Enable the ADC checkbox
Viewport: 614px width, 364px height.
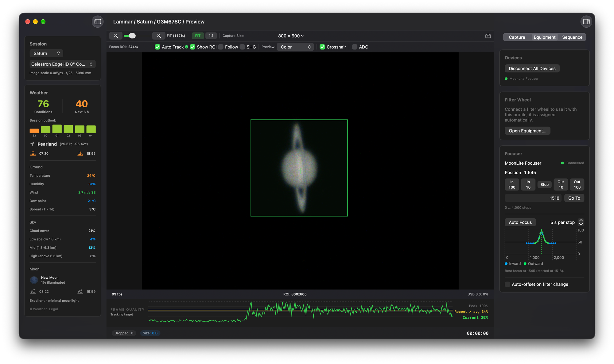[355, 47]
